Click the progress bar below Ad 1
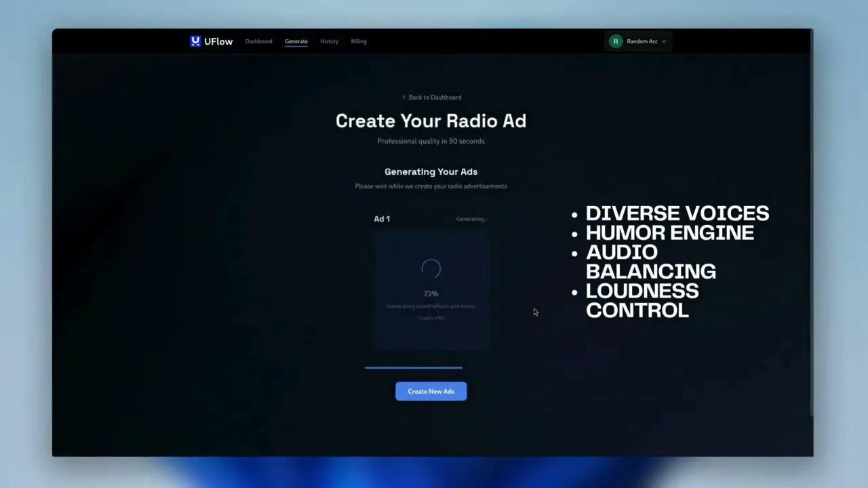 pyautogui.click(x=413, y=367)
